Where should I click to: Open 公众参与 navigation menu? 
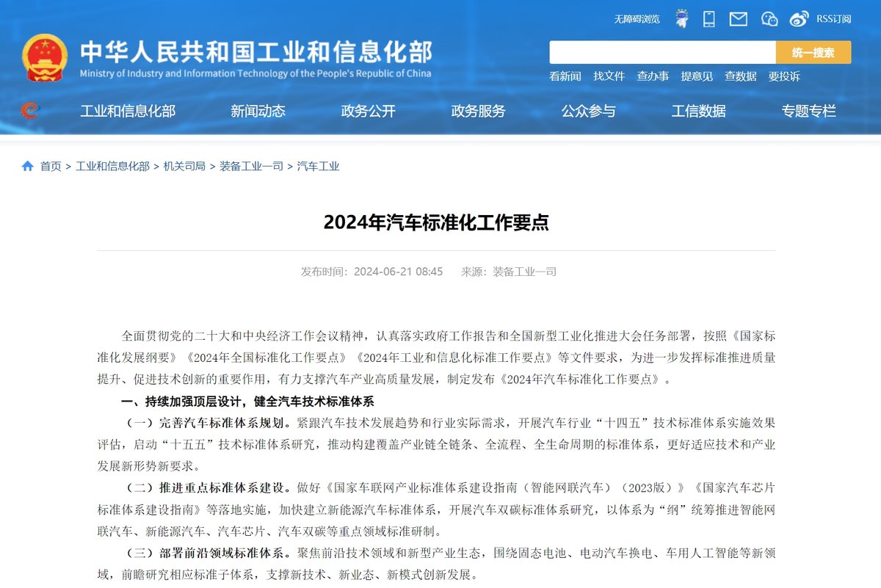(588, 112)
